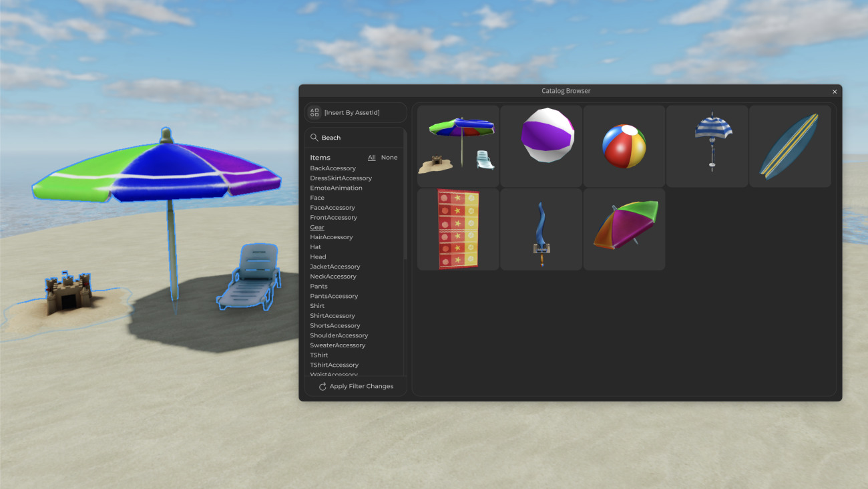Image resolution: width=868 pixels, height=489 pixels.
Task: Enable the BackAccessory filter
Action: click(x=333, y=168)
